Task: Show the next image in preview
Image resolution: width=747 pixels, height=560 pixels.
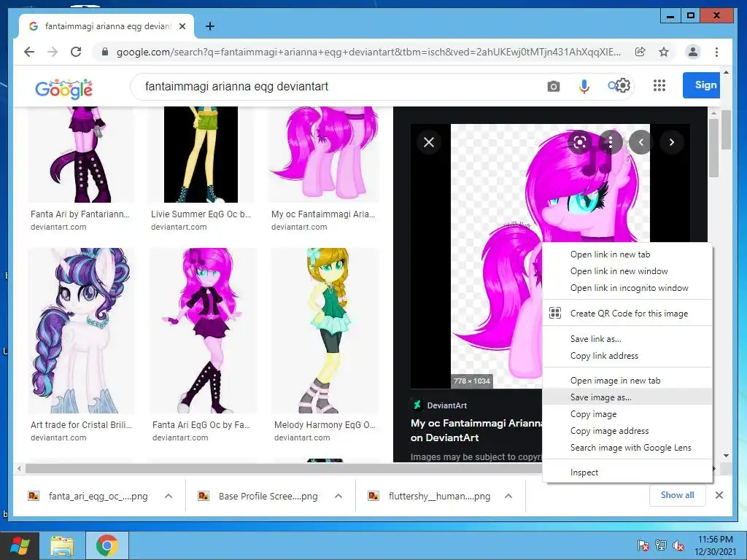Action: [x=672, y=142]
